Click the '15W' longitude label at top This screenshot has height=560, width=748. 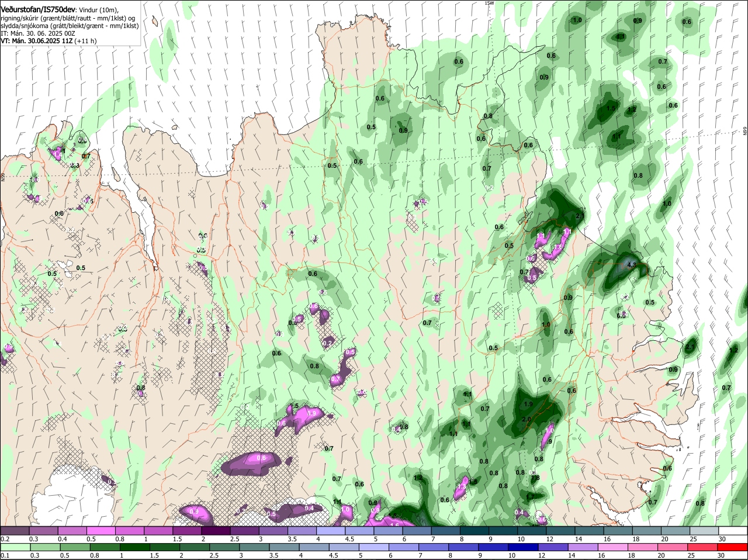[489, 3]
